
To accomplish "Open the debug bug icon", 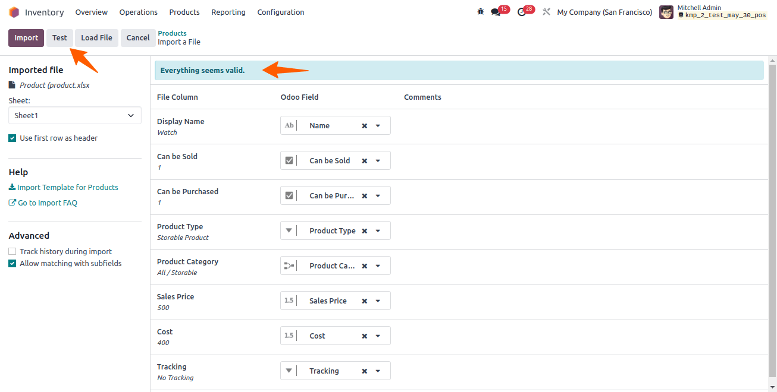I will (480, 12).
